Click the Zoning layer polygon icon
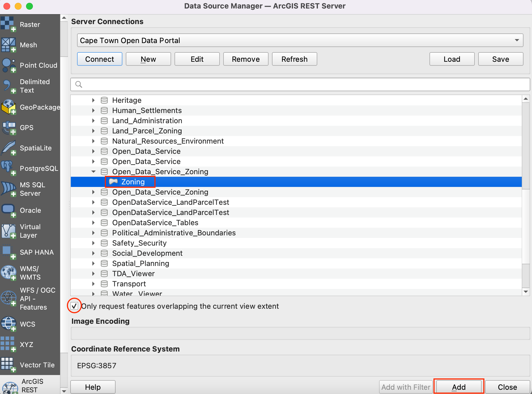Screen dimensions: 532x394 coord(113,182)
